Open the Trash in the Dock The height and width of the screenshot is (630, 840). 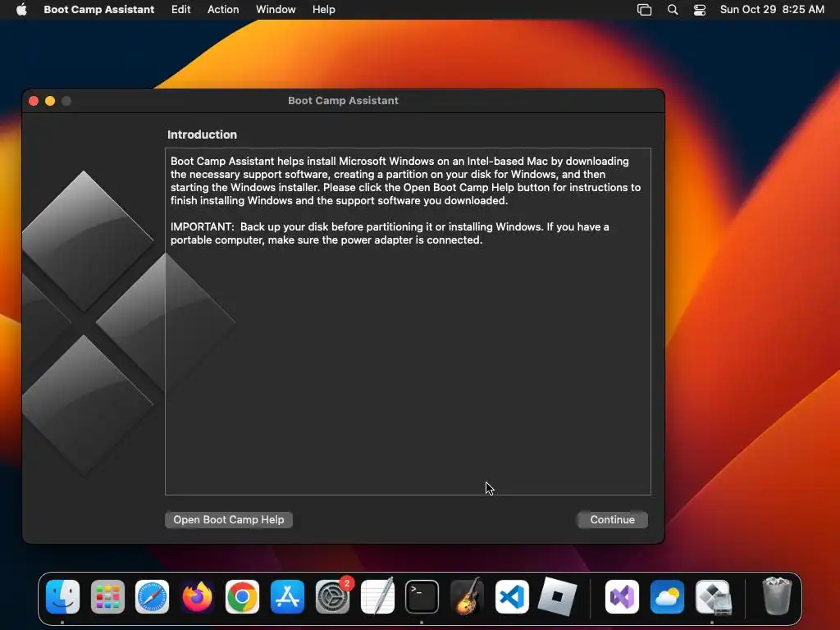777,596
